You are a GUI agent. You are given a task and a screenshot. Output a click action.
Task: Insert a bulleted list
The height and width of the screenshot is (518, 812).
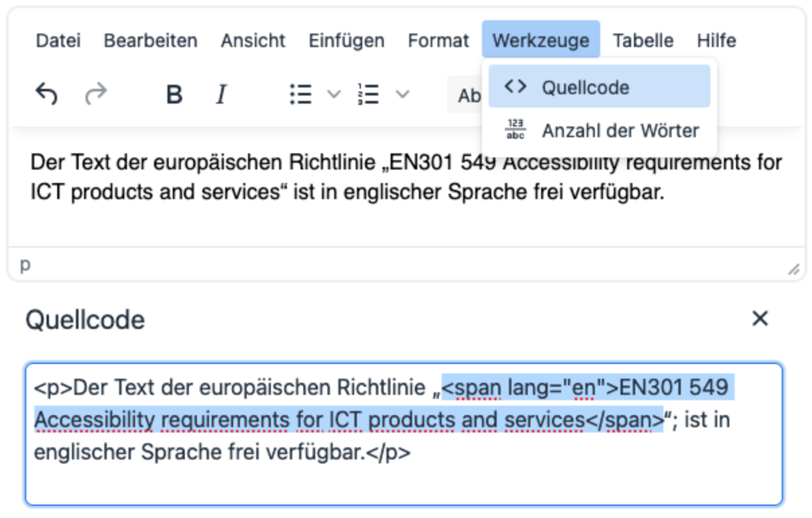coord(300,95)
